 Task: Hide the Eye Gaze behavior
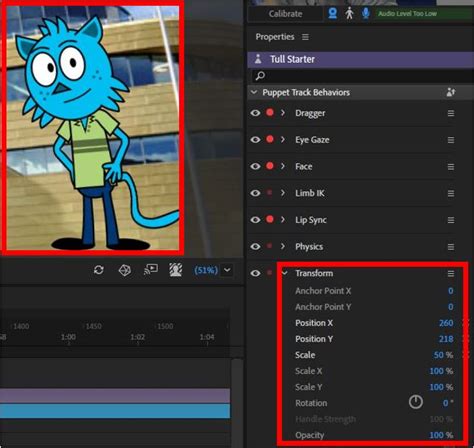[255, 140]
